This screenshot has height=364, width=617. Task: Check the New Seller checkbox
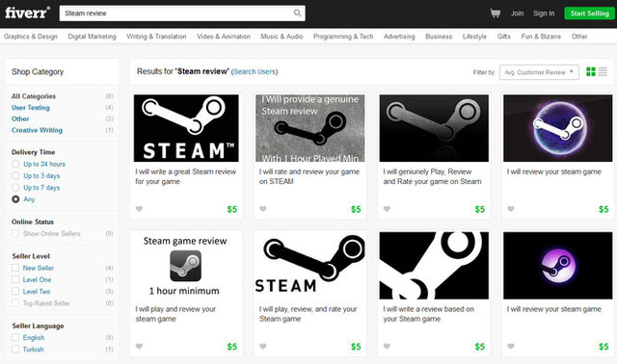point(15,268)
